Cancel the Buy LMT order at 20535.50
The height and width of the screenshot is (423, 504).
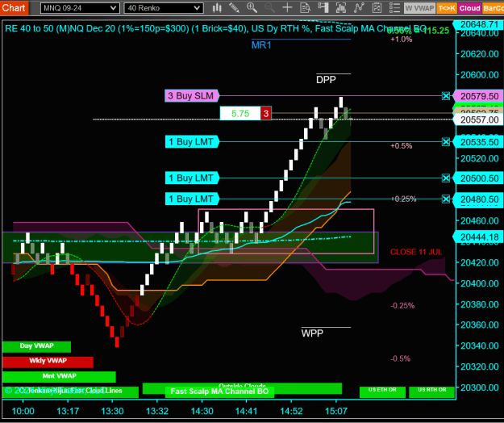(x=445, y=142)
